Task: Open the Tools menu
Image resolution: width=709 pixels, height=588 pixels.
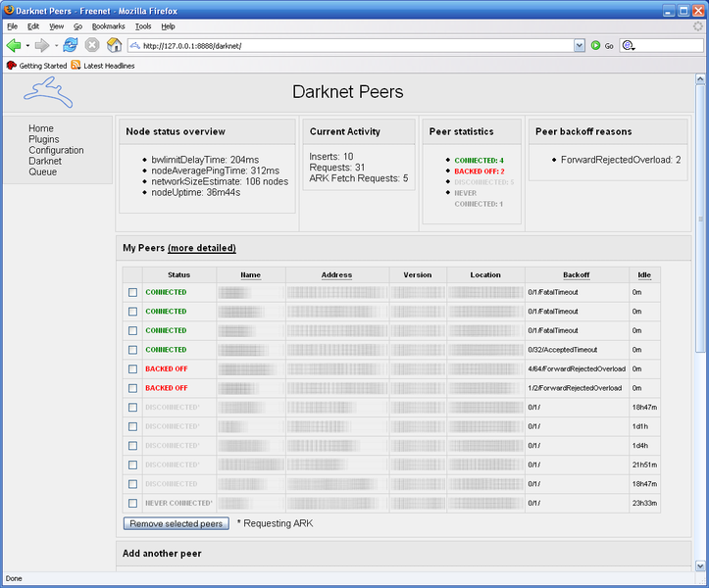Action: [x=143, y=26]
